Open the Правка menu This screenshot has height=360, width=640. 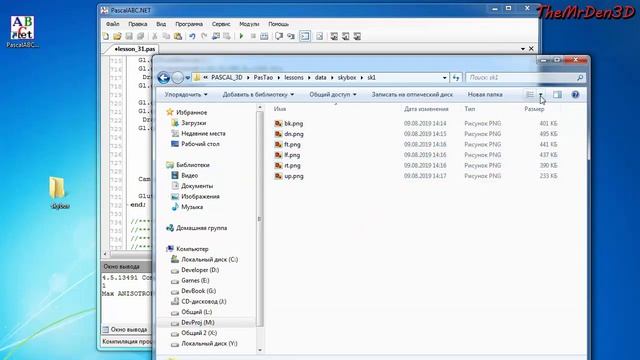click(x=138, y=24)
